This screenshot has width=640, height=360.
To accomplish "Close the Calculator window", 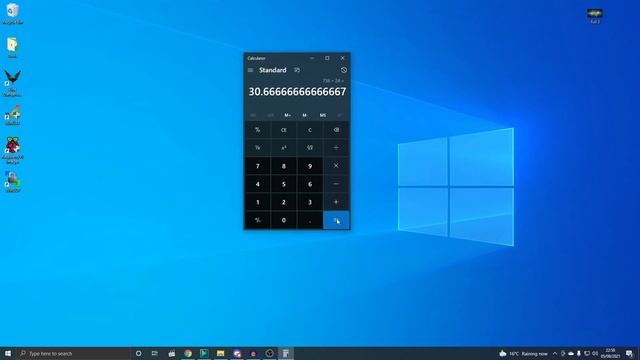I will click(342, 58).
